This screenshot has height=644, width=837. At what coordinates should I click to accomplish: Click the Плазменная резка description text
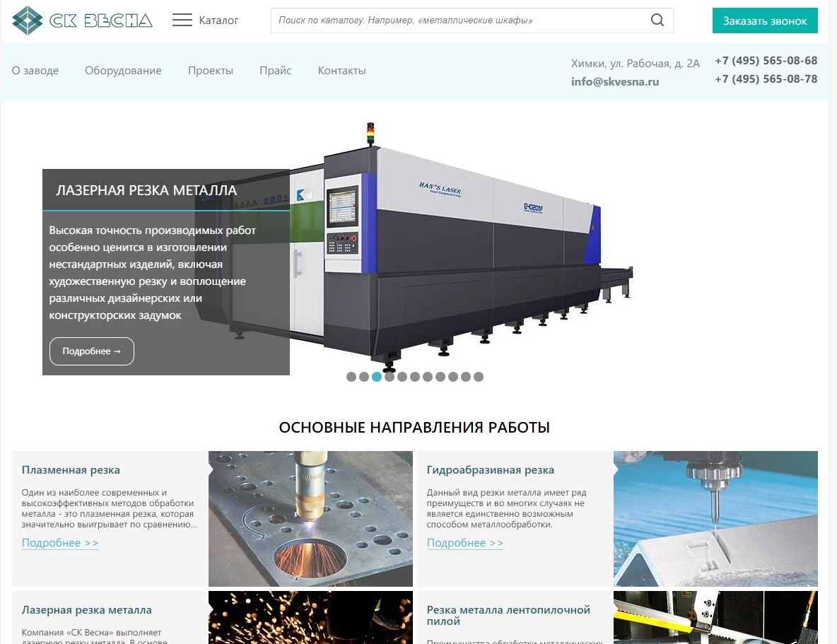click(110, 508)
